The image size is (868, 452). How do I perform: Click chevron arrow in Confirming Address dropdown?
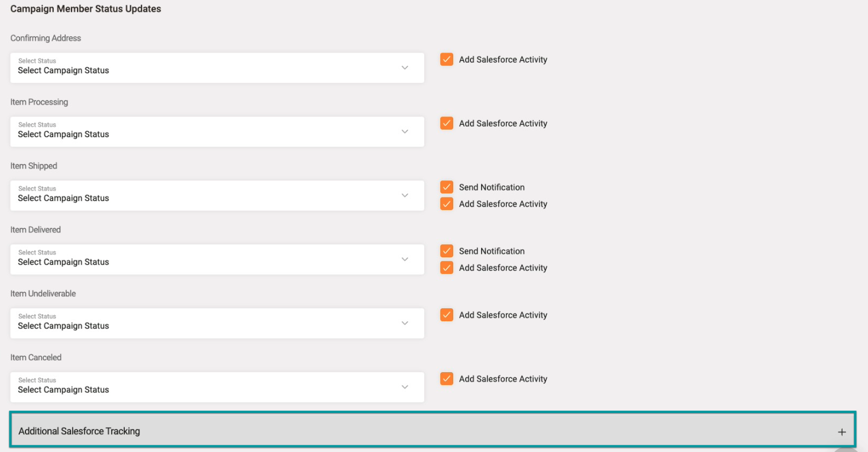[405, 68]
